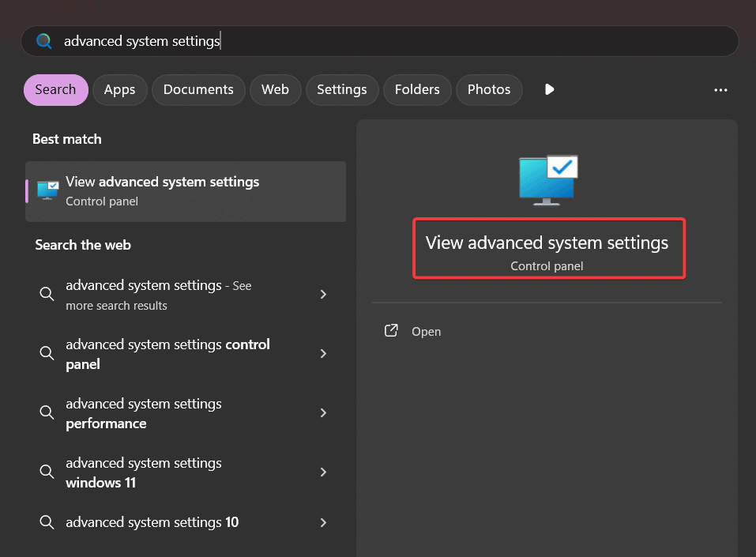The width and height of the screenshot is (756, 557).
Task: Click the large monitor icon in preview pane
Action: pyautogui.click(x=548, y=180)
